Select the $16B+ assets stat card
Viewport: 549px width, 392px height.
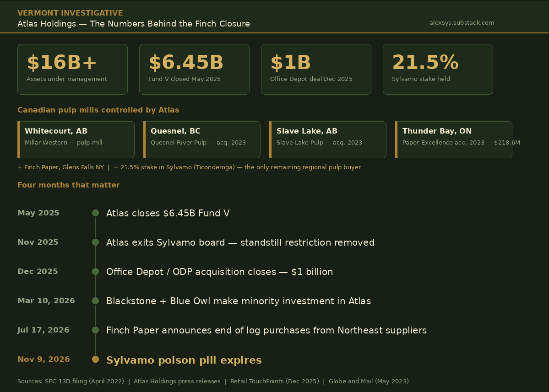point(72,69)
